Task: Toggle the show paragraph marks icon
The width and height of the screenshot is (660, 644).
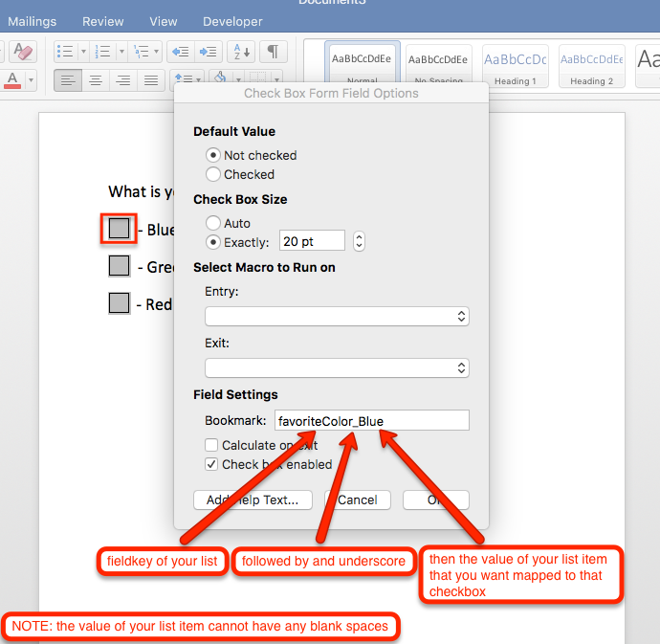Action: [x=273, y=51]
